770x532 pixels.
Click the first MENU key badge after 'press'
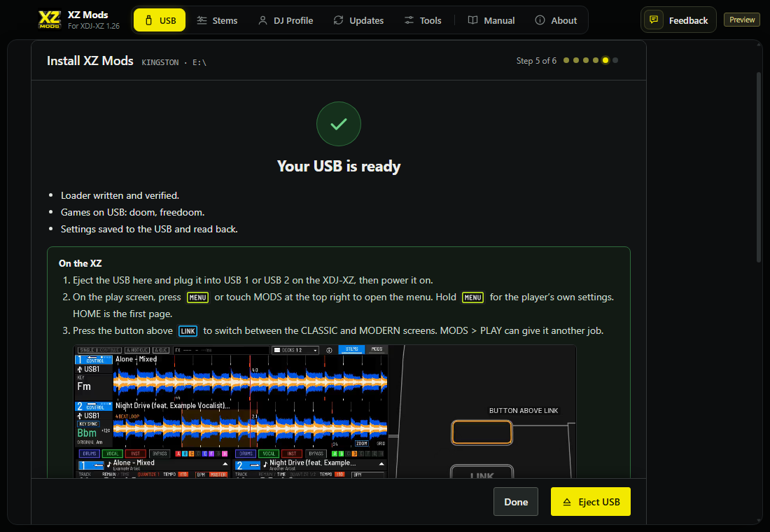(x=198, y=297)
